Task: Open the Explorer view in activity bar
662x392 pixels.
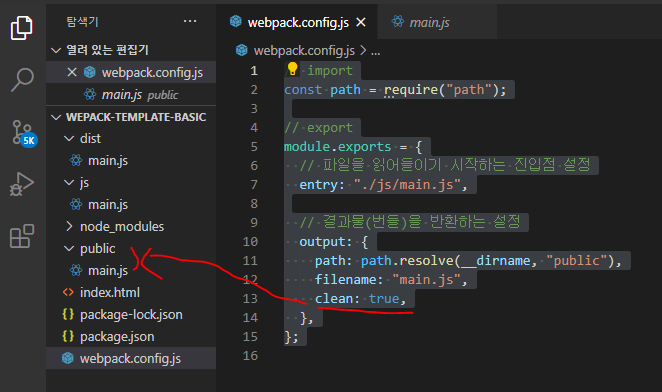Action: coord(22,28)
